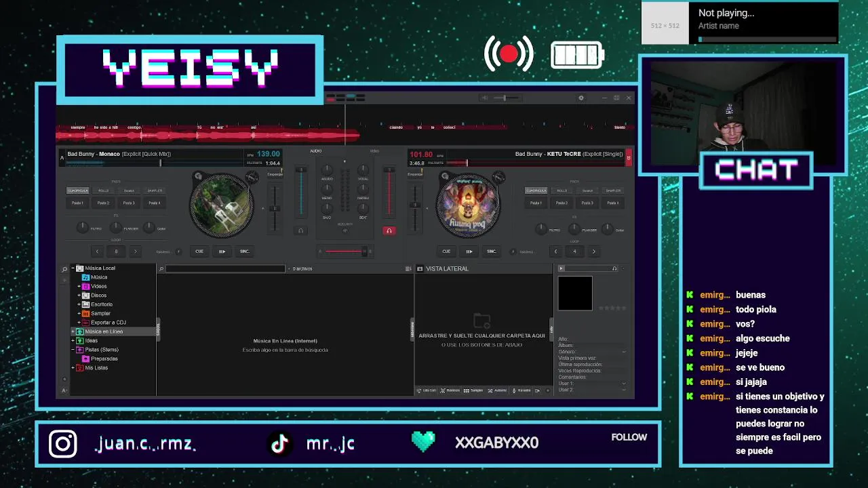The width and height of the screenshot is (868, 488).
Task: Toggle Emparejar on deck A pitch
Action: click(x=275, y=175)
